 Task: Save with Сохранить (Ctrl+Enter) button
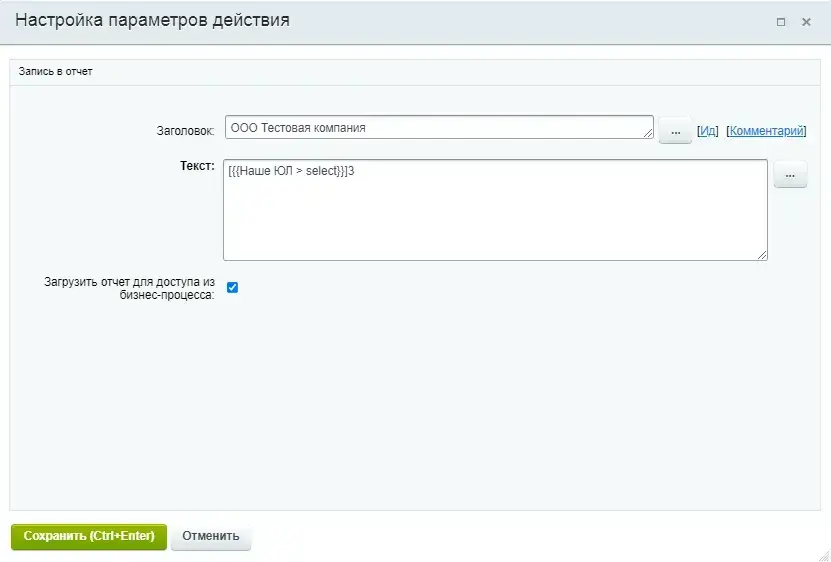[x=89, y=536]
